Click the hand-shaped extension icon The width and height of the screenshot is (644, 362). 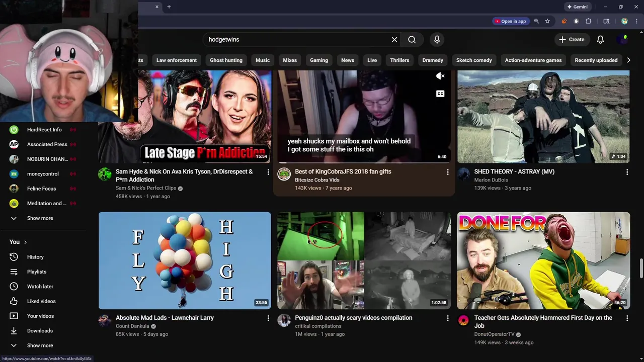click(x=576, y=21)
